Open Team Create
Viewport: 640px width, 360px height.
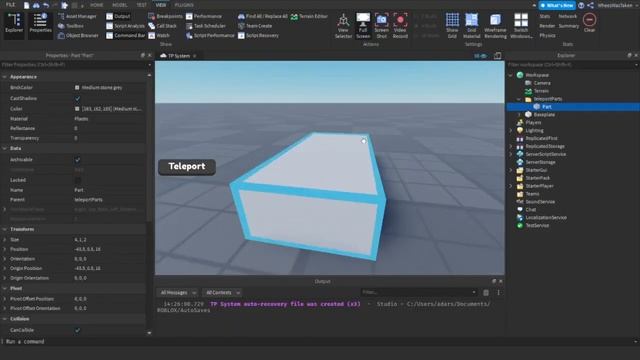(255, 26)
